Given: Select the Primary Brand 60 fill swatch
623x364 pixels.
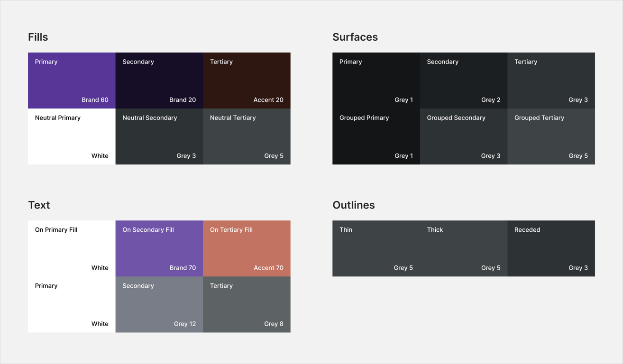Looking at the screenshot, I should pyautogui.click(x=72, y=80).
